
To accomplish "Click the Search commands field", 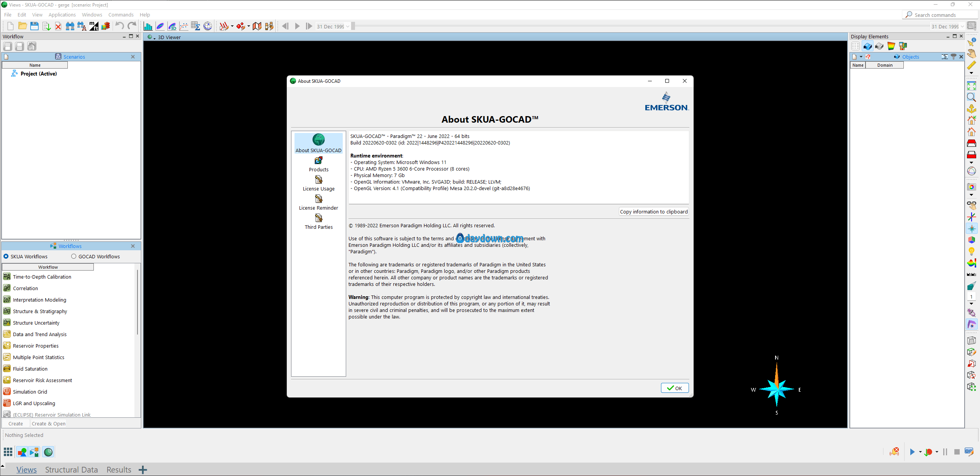I will pos(941,15).
